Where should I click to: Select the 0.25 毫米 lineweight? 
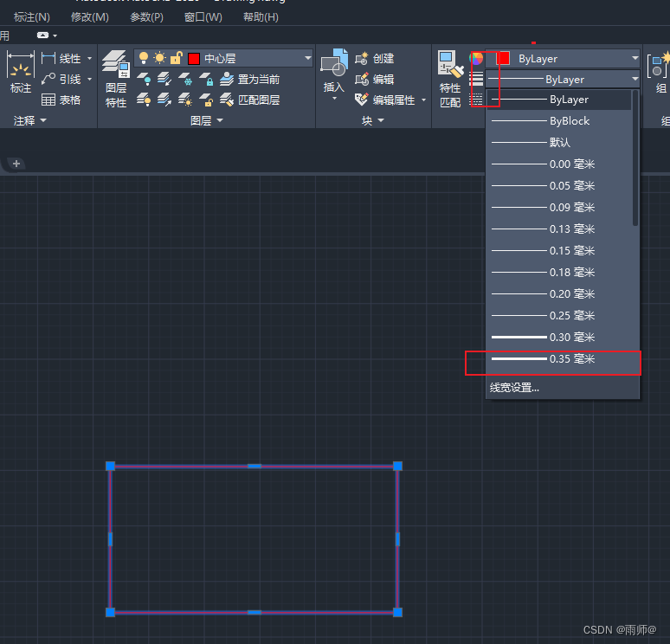tap(559, 315)
